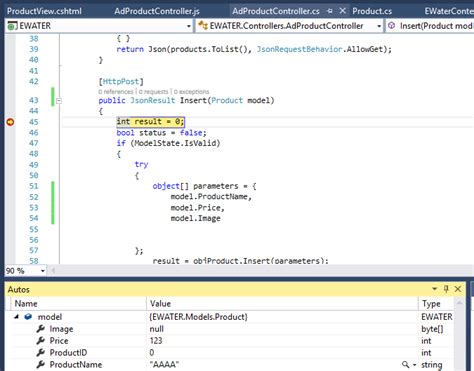Pin the AdProductController.cs tab

[x=330, y=11]
